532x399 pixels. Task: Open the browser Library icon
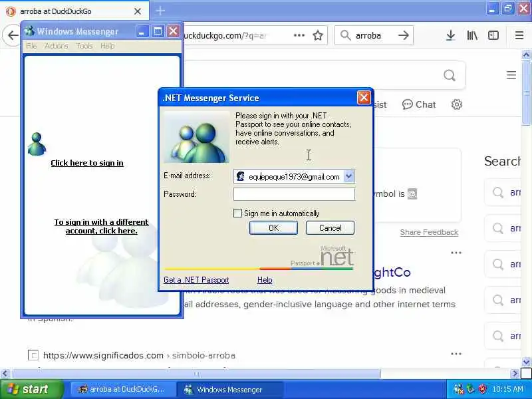coord(472,35)
